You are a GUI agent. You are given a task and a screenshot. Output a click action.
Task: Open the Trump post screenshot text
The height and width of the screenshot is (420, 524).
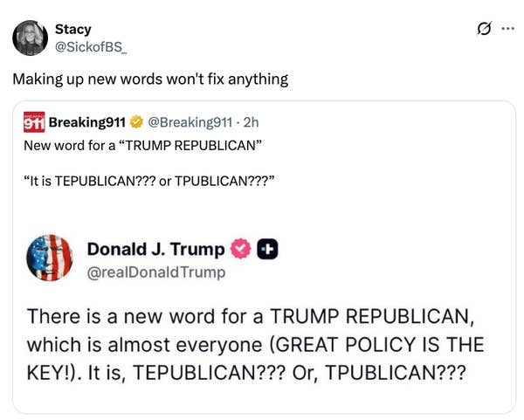point(255,343)
